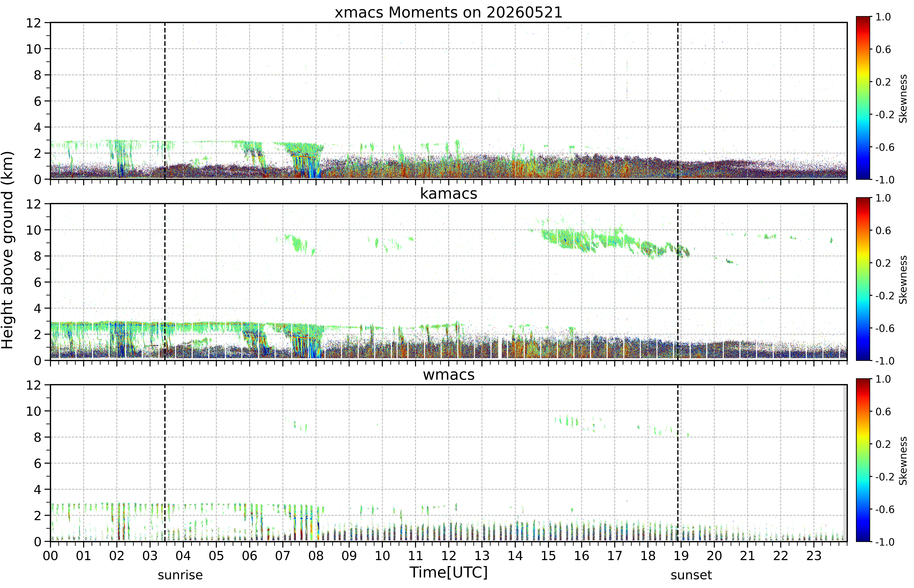Viewport: 914px width, 588px height.
Task: Click the 00 hour tick label
Action: pos(50,556)
